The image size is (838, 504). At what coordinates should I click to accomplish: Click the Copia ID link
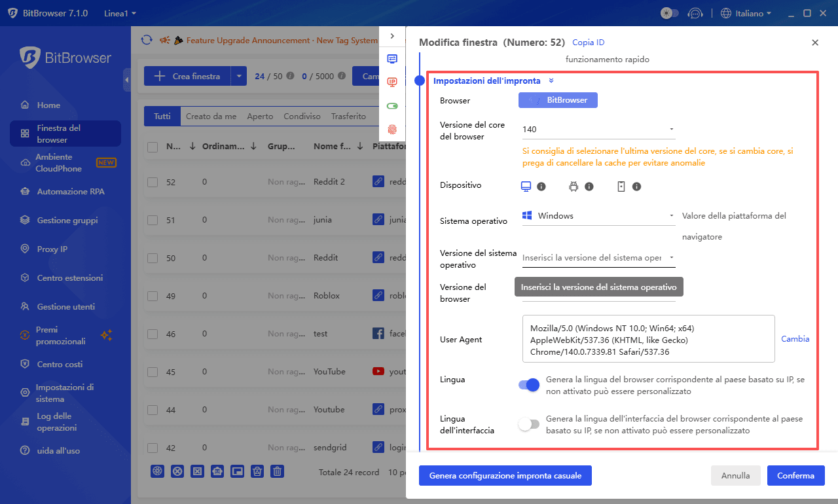pyautogui.click(x=587, y=42)
